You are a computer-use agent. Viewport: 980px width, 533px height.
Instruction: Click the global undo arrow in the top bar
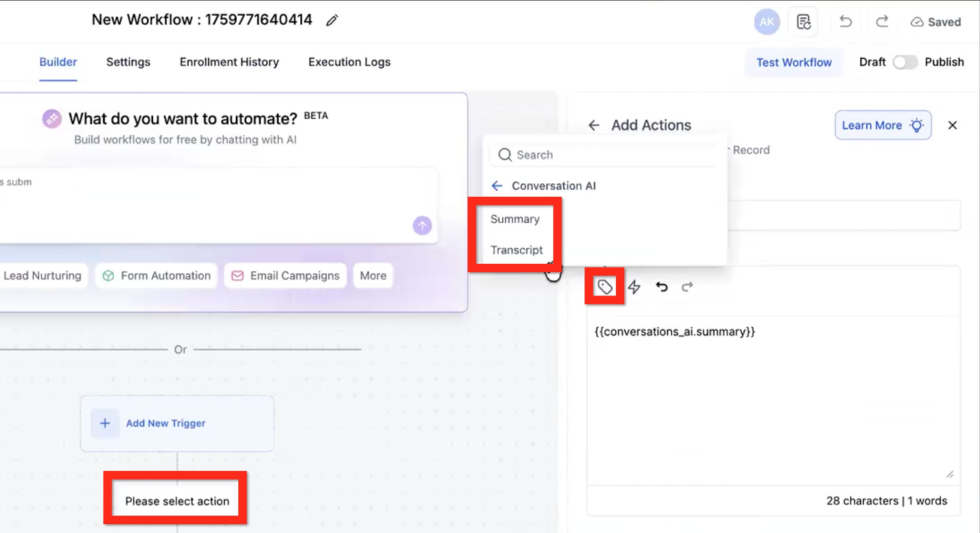pyautogui.click(x=845, y=21)
